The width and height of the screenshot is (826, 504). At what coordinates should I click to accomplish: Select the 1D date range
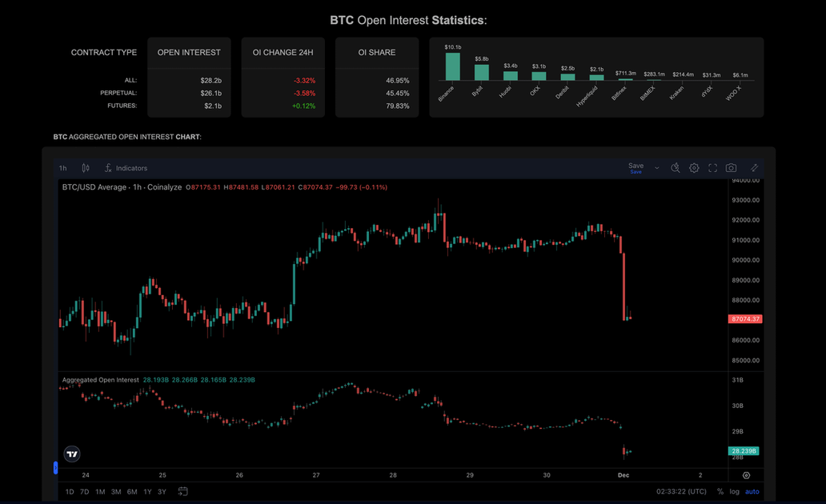click(x=70, y=491)
